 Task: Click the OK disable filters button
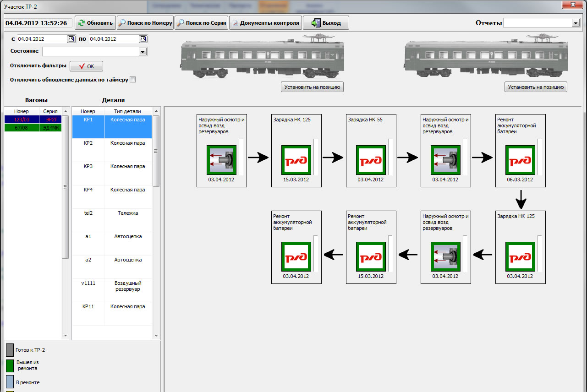(86, 66)
